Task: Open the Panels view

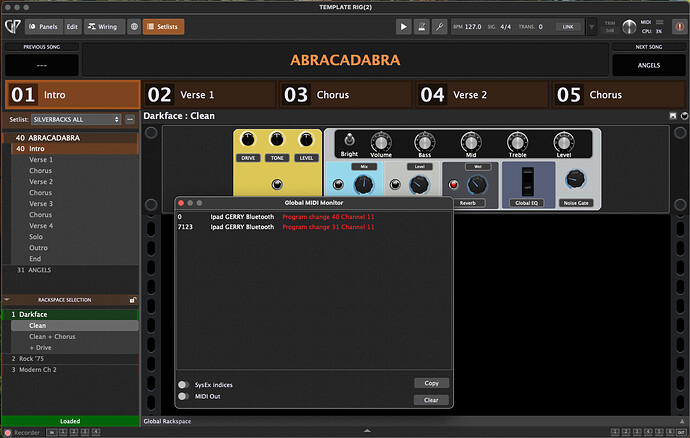Action: (42, 26)
